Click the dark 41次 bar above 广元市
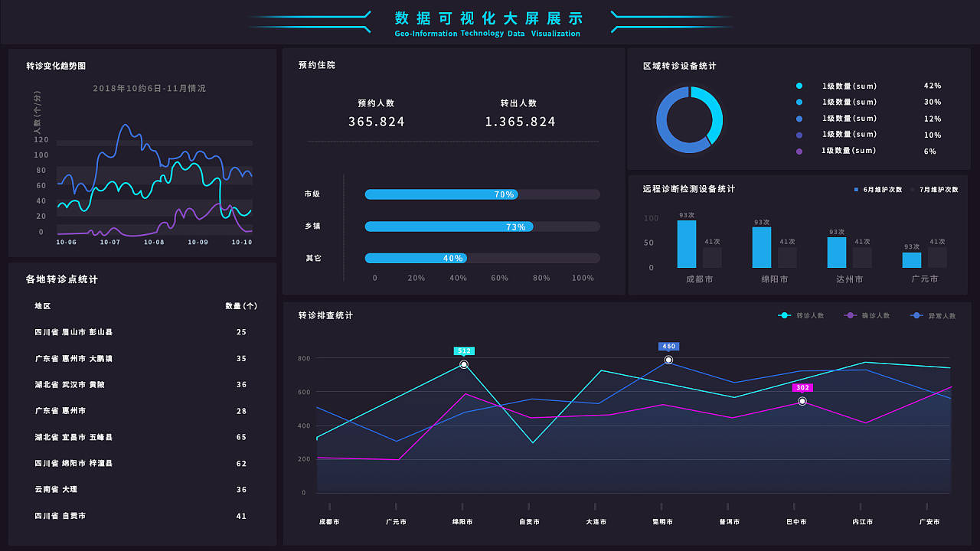The width and height of the screenshot is (980, 551). [x=937, y=258]
